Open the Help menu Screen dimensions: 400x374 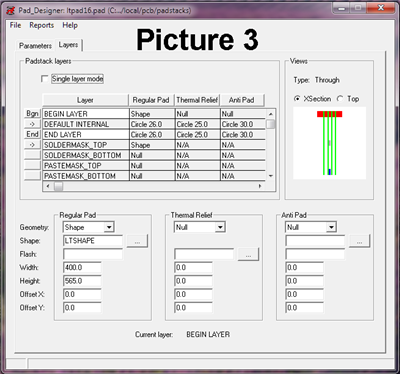[x=70, y=25]
